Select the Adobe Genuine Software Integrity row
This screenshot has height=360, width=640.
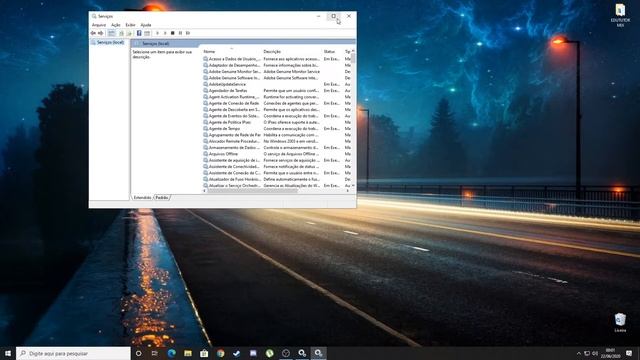click(277, 78)
